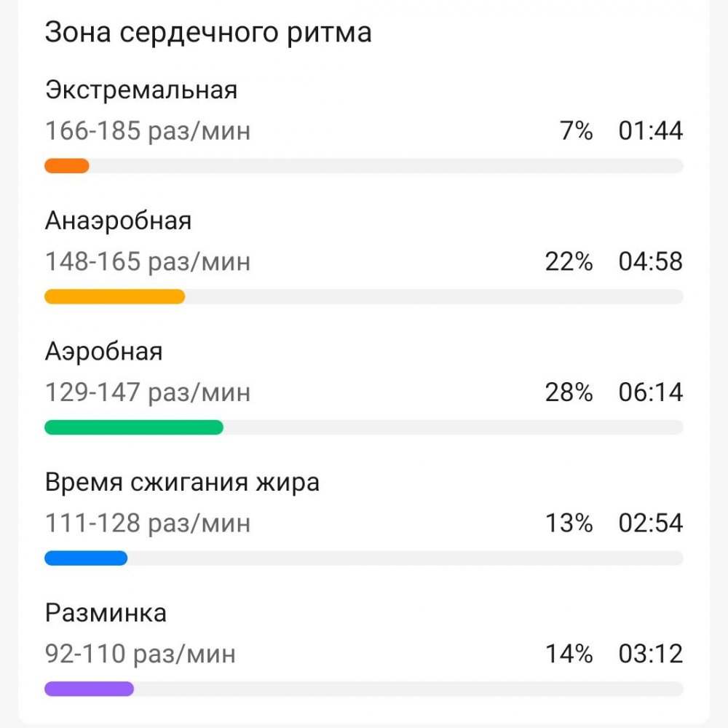Screen dimensions: 728x728
Task: Tap the 129-147 раз/мин range text
Action: (148, 392)
